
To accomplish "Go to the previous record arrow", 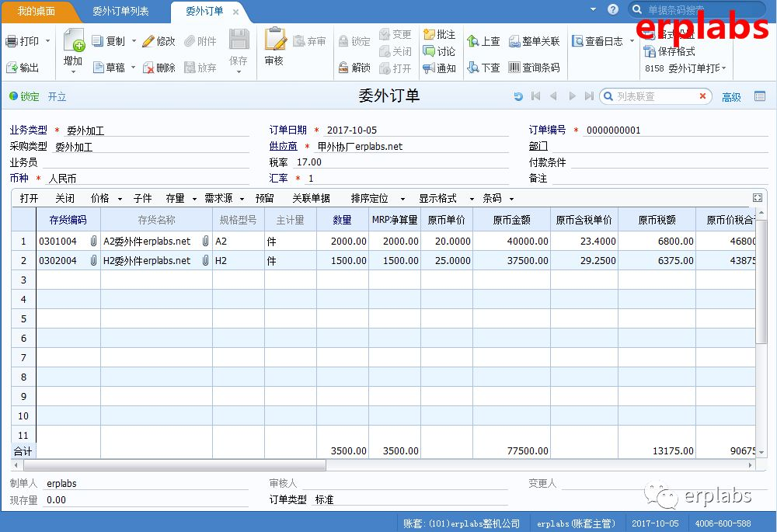I will 553,96.
